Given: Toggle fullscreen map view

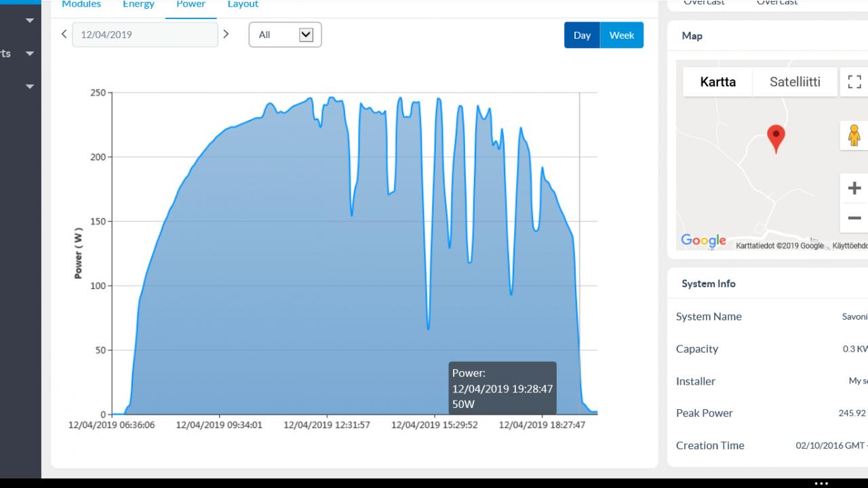Looking at the screenshot, I should click(x=854, y=82).
